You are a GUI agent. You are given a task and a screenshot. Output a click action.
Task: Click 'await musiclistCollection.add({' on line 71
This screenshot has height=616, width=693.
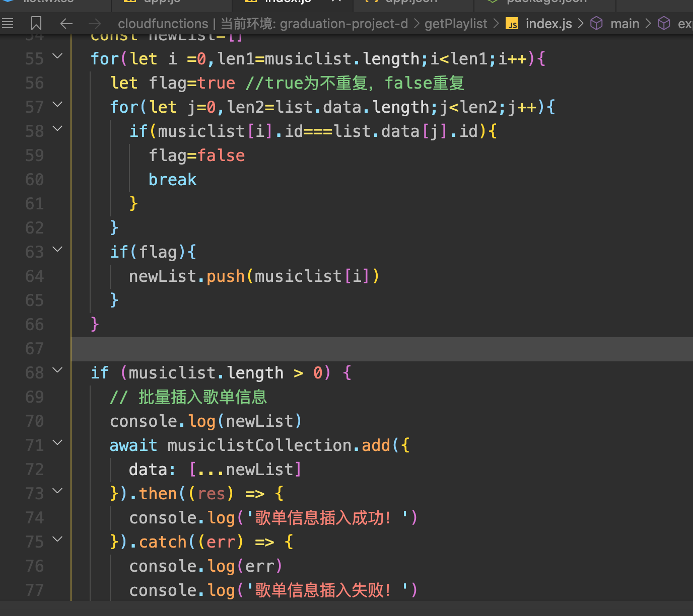260,445
